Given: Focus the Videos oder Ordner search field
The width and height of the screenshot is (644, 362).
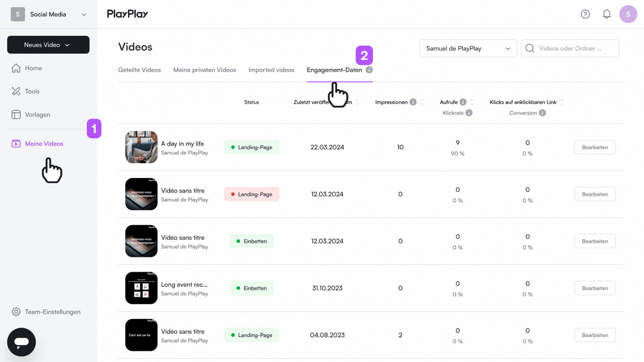Looking at the screenshot, I should [x=570, y=48].
